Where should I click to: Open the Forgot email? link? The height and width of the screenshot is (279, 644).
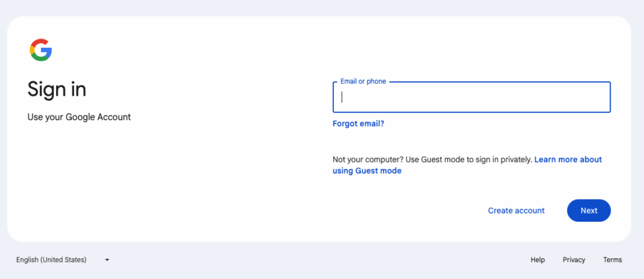tap(358, 123)
